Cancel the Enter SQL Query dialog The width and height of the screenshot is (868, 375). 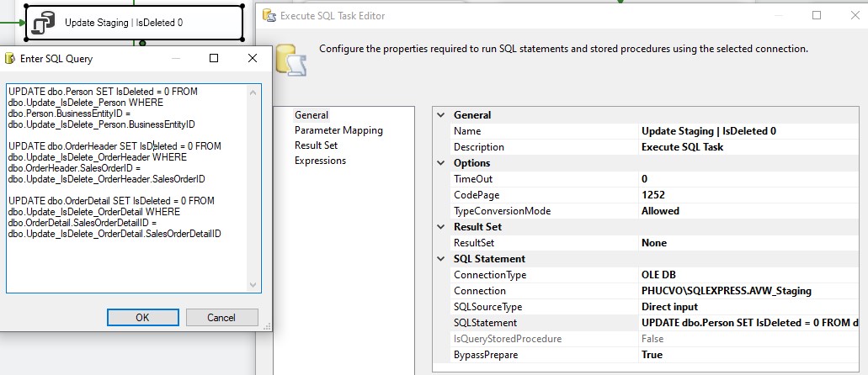(222, 318)
